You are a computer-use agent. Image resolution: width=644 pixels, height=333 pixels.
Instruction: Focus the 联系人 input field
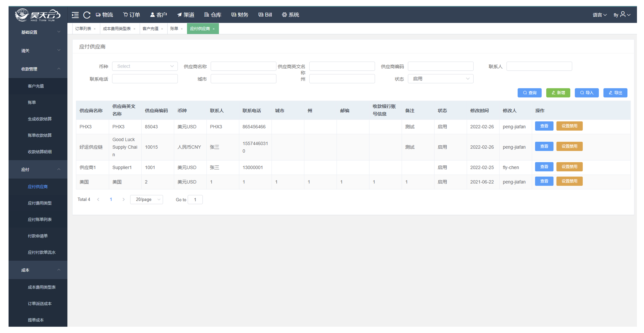(539, 66)
